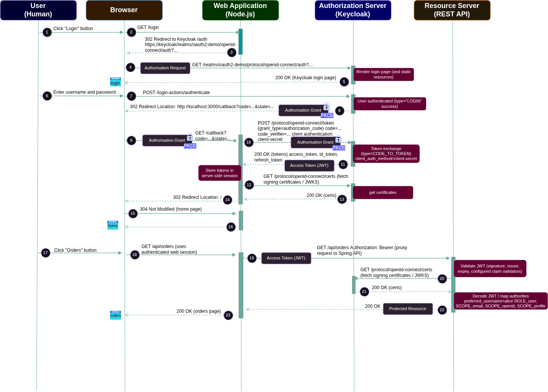The image size is (548, 392).
Task: Click step number 21 circle
Action: [364, 292]
